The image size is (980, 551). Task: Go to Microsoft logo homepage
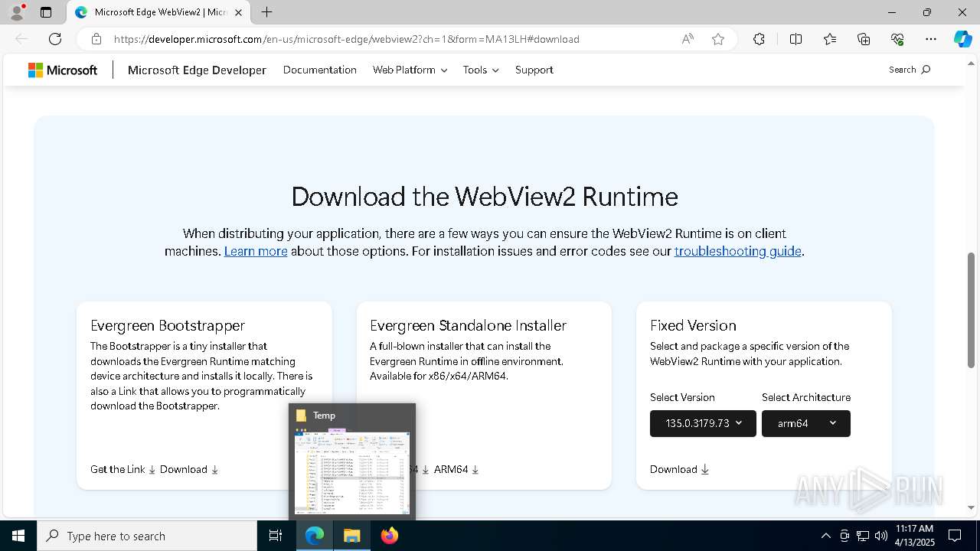63,70
